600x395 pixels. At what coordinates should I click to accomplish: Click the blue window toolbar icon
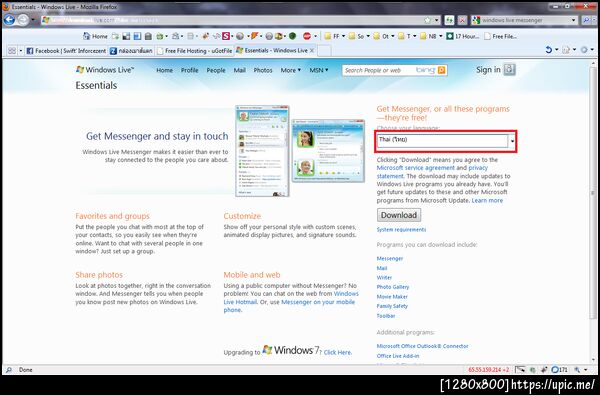pos(137,36)
